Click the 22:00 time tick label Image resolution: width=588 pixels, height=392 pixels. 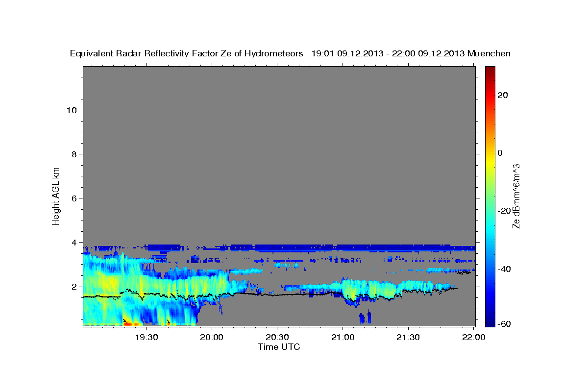[473, 337]
